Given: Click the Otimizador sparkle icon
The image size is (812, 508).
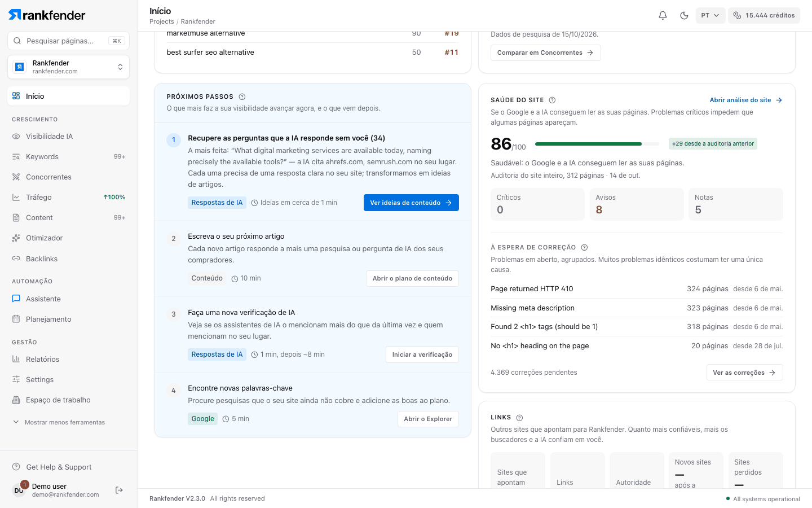Looking at the screenshot, I should click(16, 238).
